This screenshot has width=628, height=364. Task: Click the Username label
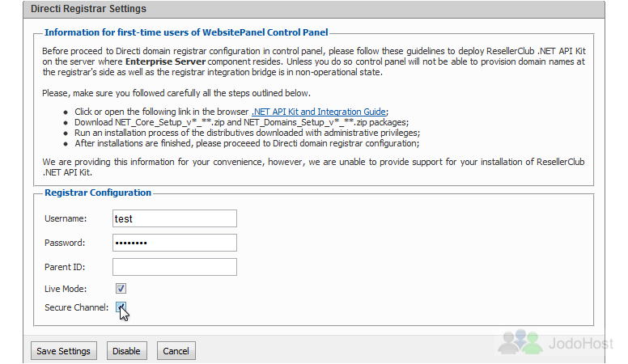point(66,218)
